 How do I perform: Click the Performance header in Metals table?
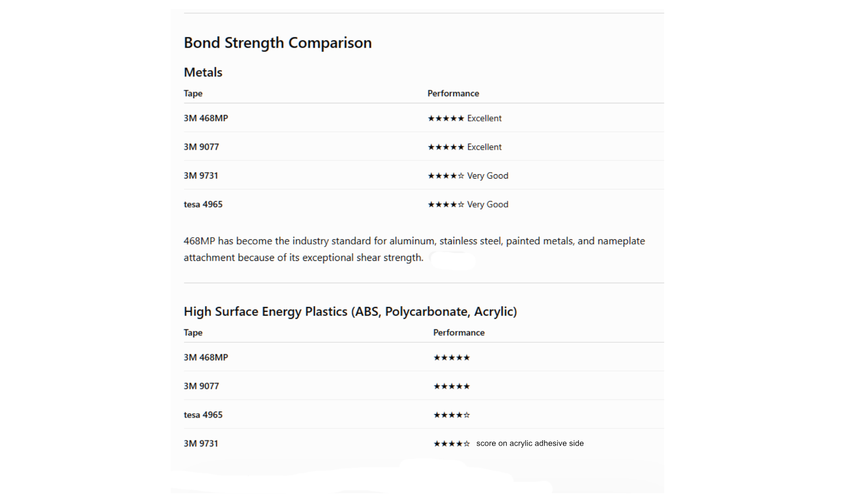click(x=453, y=93)
